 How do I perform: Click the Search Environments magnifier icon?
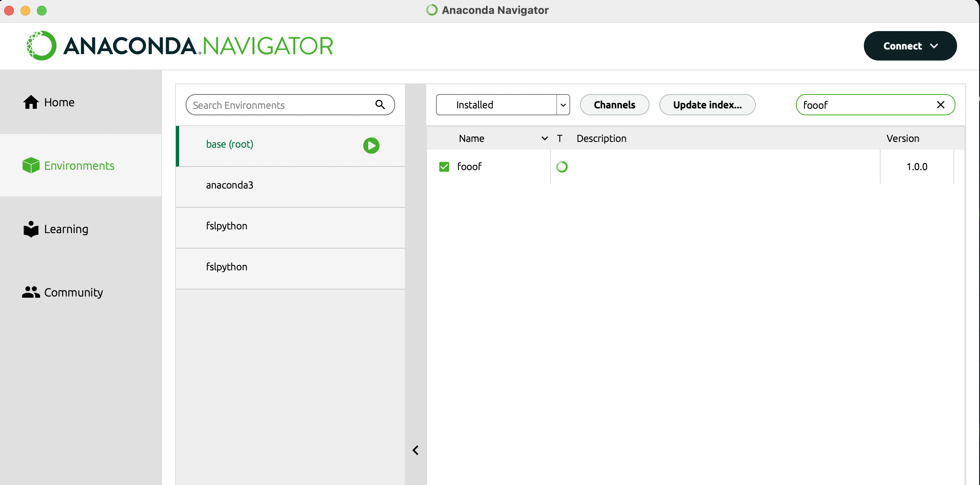coord(380,105)
